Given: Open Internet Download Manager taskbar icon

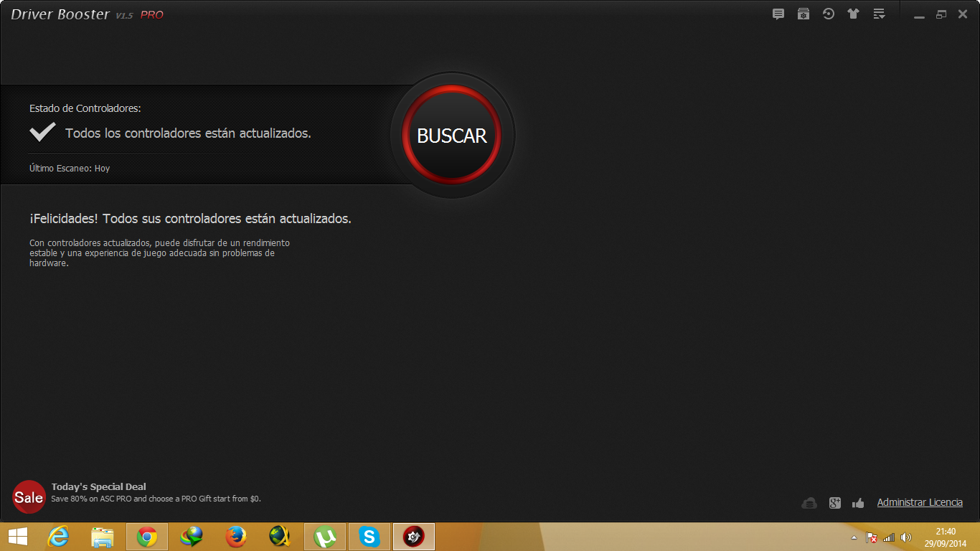Looking at the screenshot, I should pos(192,537).
